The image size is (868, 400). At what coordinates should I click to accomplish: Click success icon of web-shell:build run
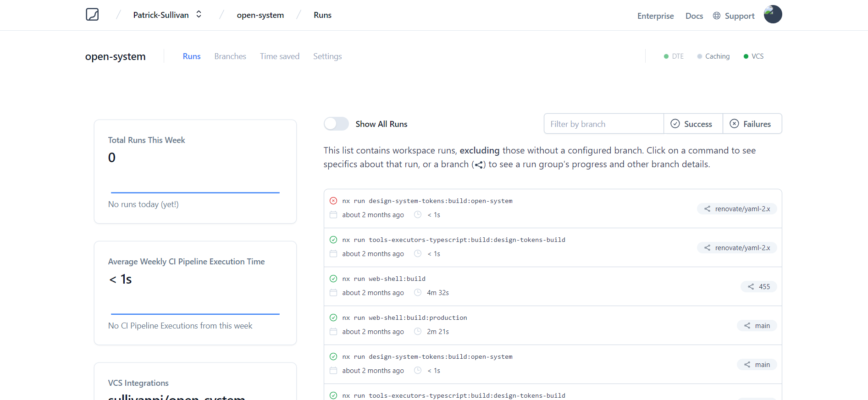[x=333, y=279]
